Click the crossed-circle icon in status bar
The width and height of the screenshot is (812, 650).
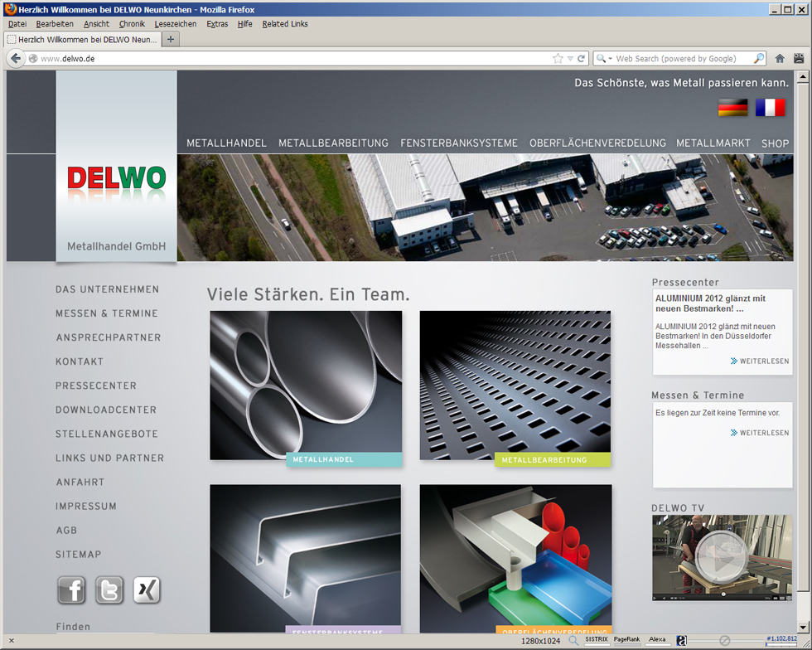(x=724, y=641)
